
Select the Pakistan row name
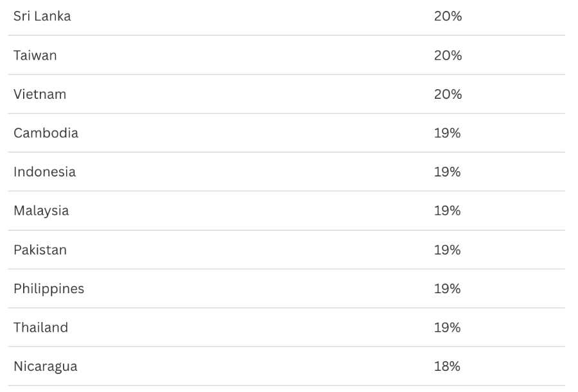(40, 250)
